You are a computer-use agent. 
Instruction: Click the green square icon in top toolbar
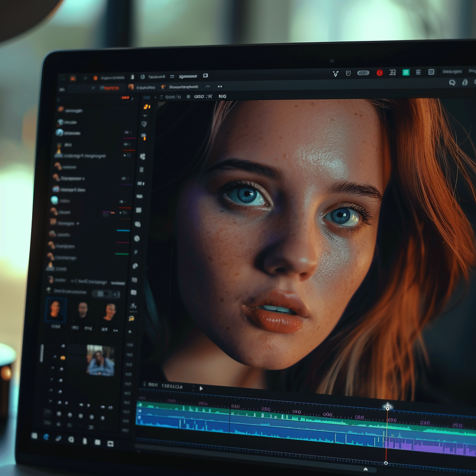[x=405, y=72]
